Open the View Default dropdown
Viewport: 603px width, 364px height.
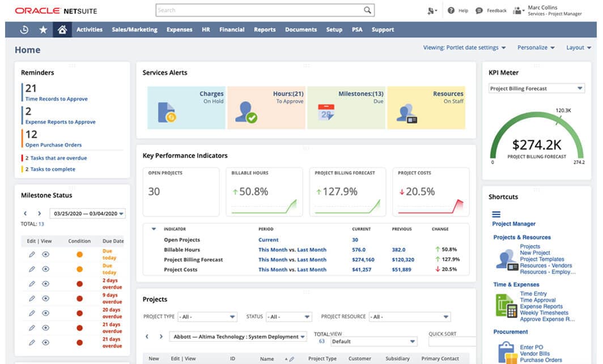point(373,341)
